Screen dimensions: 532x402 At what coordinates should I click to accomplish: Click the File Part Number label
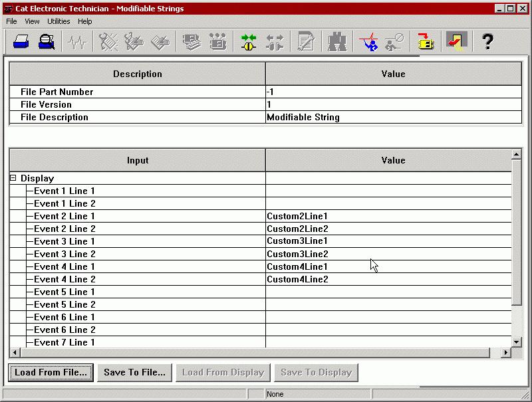[57, 92]
